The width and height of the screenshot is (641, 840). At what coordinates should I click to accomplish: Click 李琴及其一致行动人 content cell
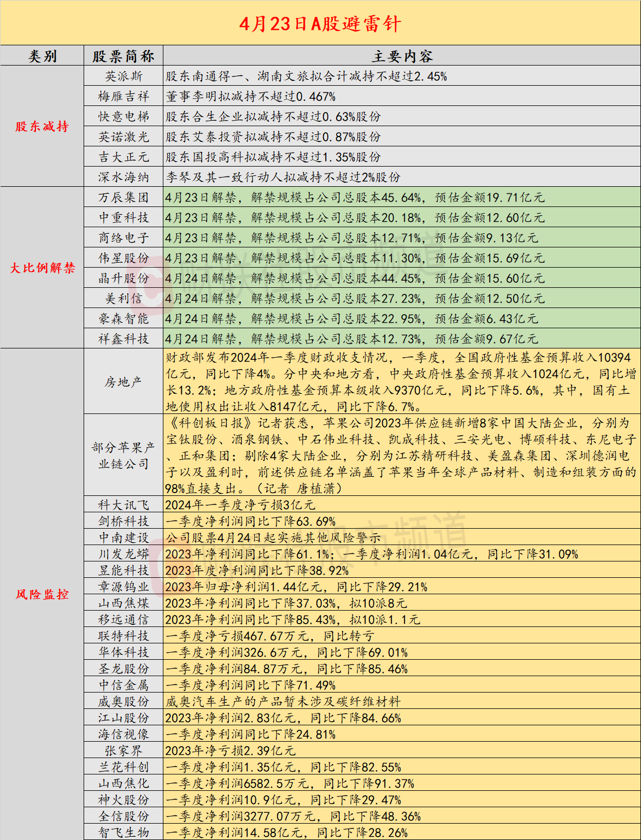(402, 177)
